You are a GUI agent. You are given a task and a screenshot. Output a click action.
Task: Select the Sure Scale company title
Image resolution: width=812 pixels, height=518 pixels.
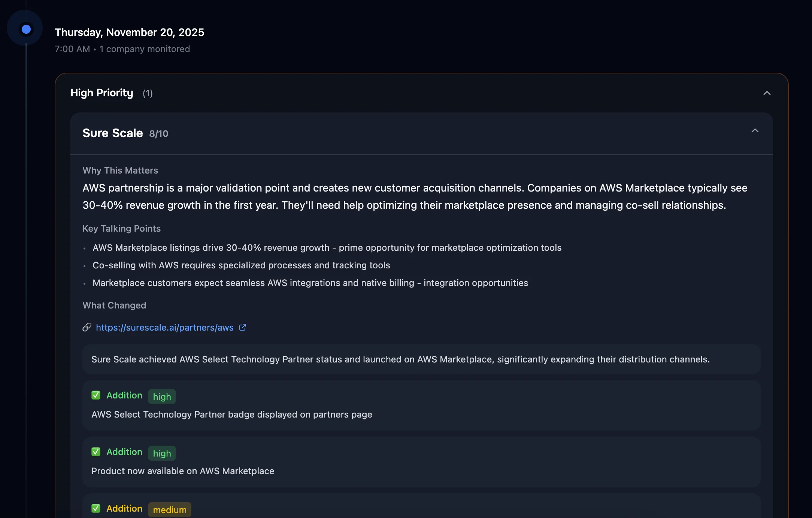pyautogui.click(x=112, y=133)
